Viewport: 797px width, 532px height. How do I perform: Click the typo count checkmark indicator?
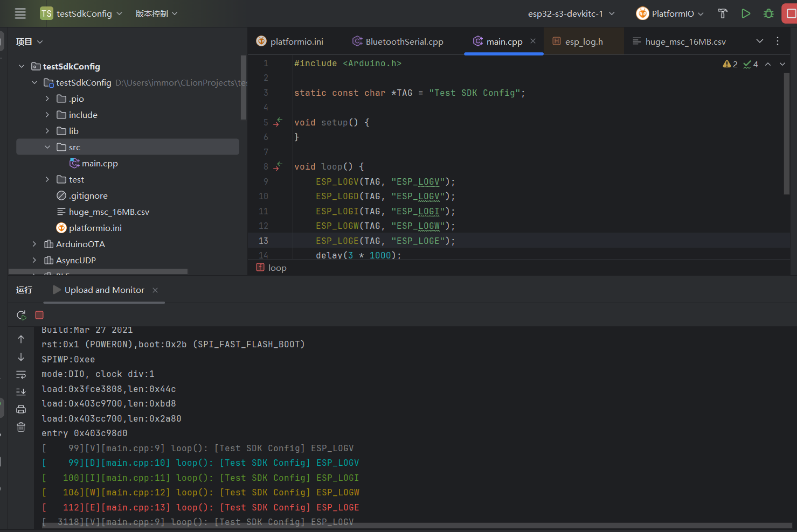click(751, 64)
